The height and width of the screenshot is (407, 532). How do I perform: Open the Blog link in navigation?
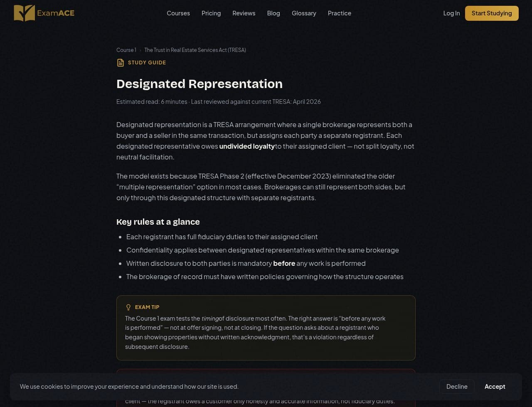(273, 13)
